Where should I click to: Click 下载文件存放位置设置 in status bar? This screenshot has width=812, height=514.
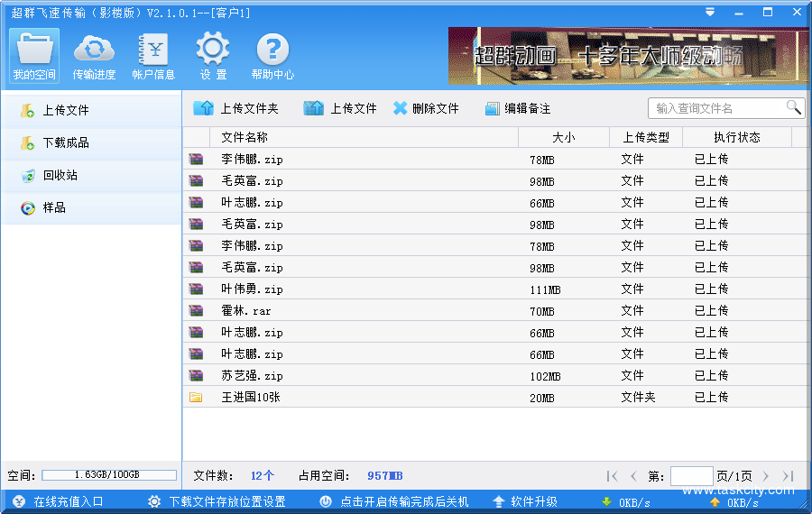click(x=226, y=501)
